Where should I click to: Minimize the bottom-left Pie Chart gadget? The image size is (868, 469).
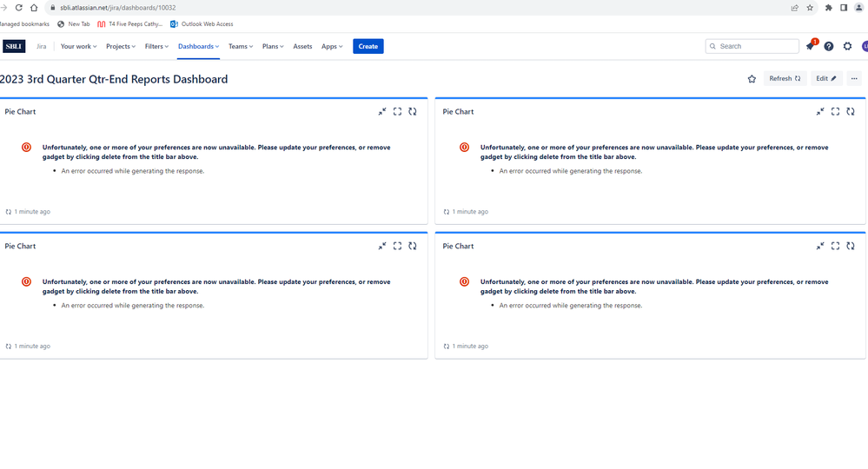(382, 246)
